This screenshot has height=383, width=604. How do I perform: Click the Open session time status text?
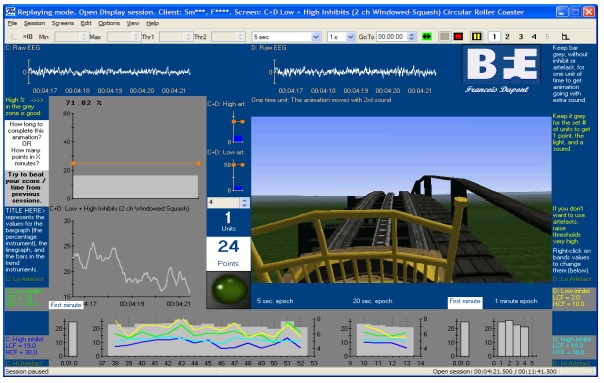coord(495,372)
